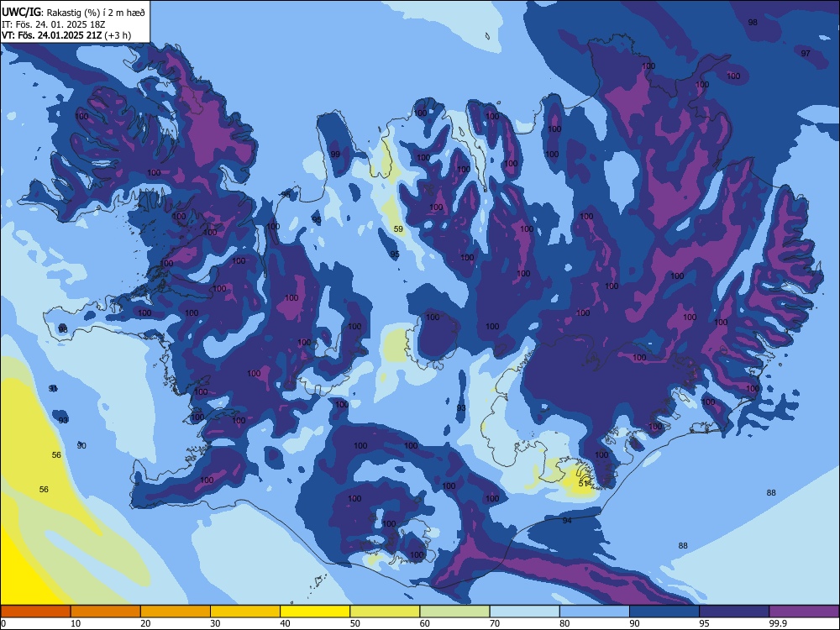Click the title text 'Rakastig (%) í 2 m hæð'
Viewport: 840px width, 630px height.
pyautogui.click(x=96, y=12)
